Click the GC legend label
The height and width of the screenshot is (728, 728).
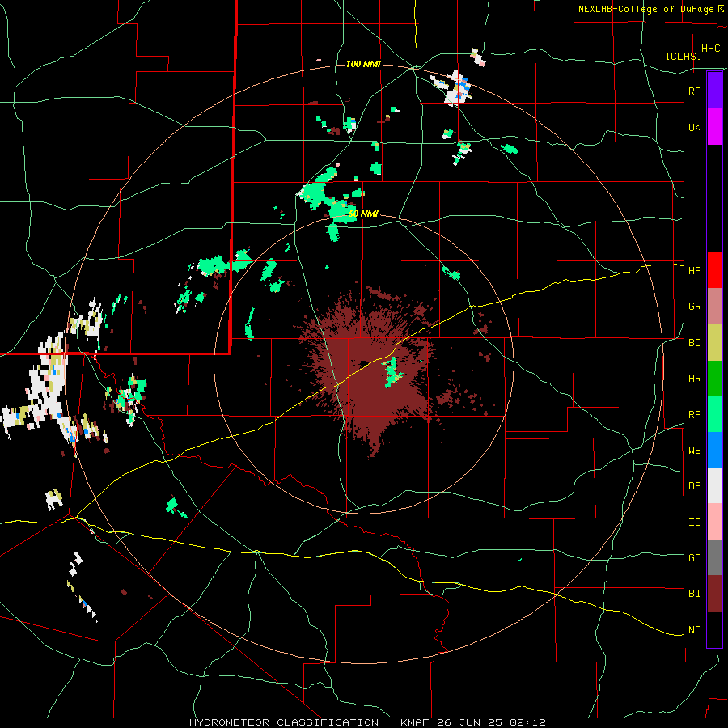(694, 558)
